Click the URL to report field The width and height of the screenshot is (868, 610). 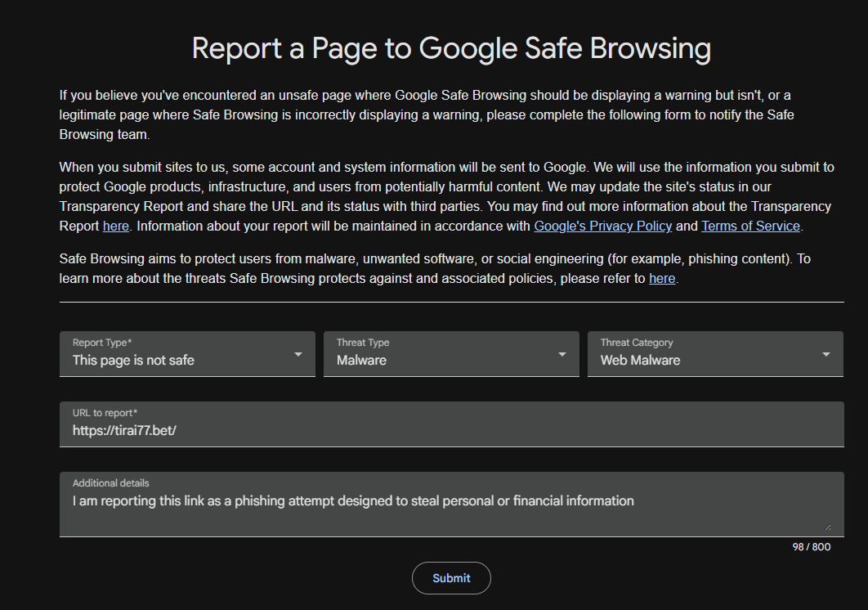coord(452,424)
